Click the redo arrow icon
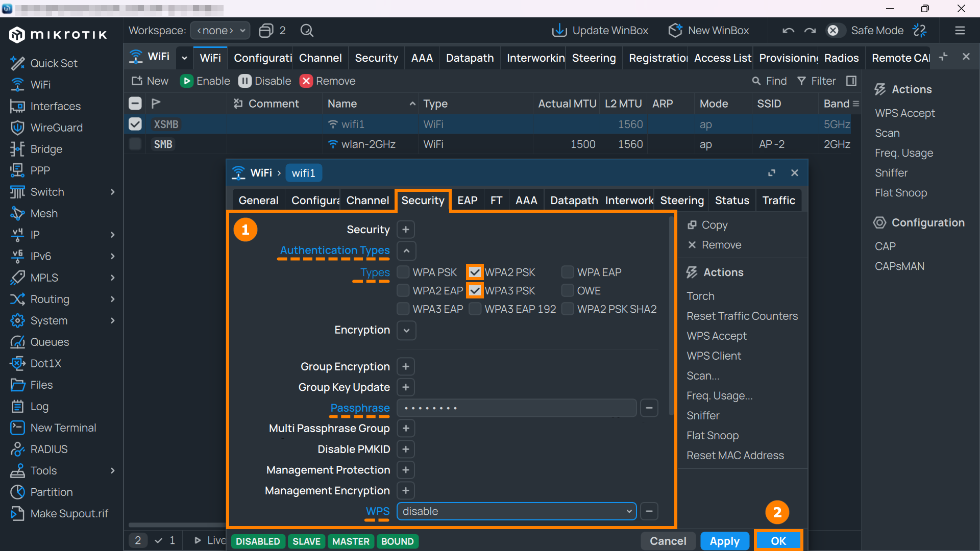This screenshot has height=551, width=980. 810,31
